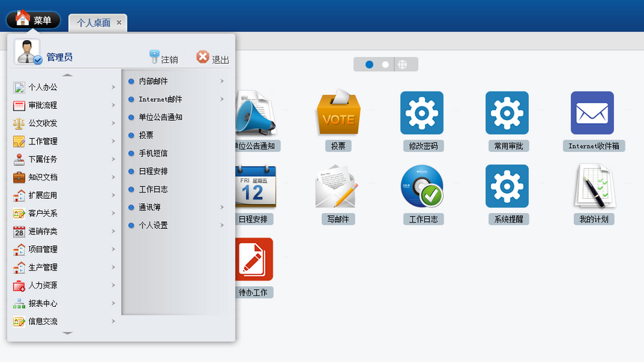Open the 我的计划 checklist icon

coord(595,186)
